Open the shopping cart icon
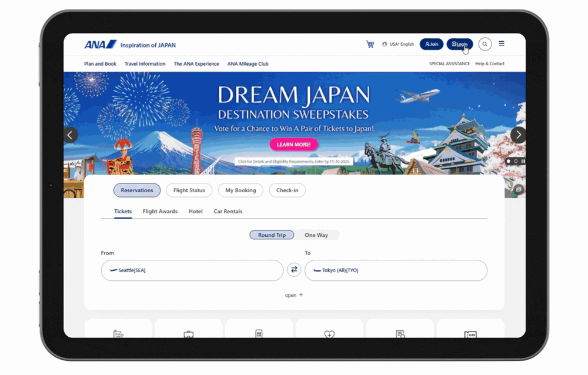The image size is (588, 375). (x=370, y=44)
